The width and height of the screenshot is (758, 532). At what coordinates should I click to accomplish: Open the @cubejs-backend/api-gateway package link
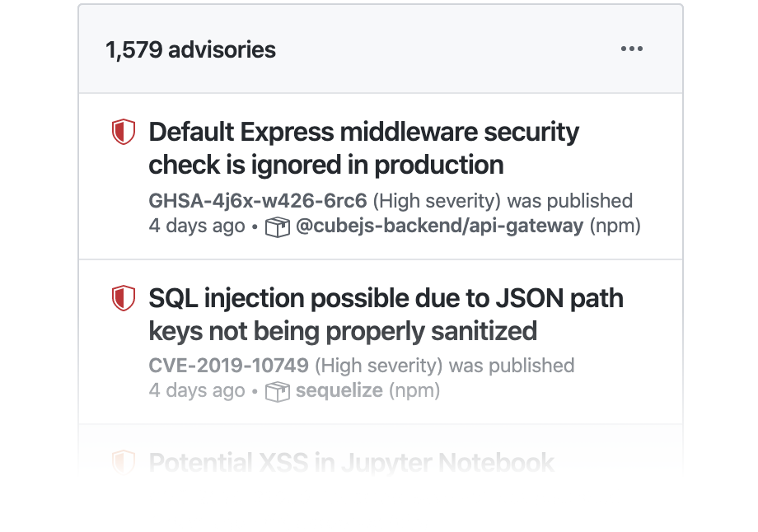point(439,226)
